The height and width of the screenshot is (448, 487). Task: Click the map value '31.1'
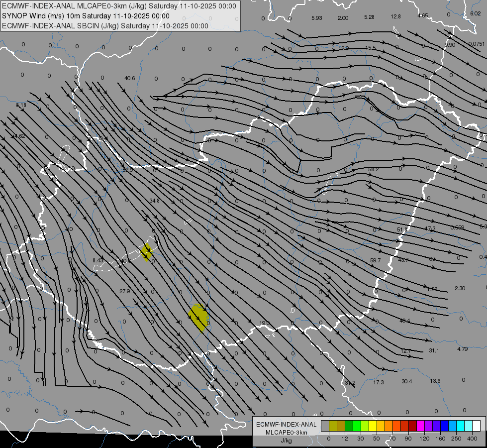(434, 350)
